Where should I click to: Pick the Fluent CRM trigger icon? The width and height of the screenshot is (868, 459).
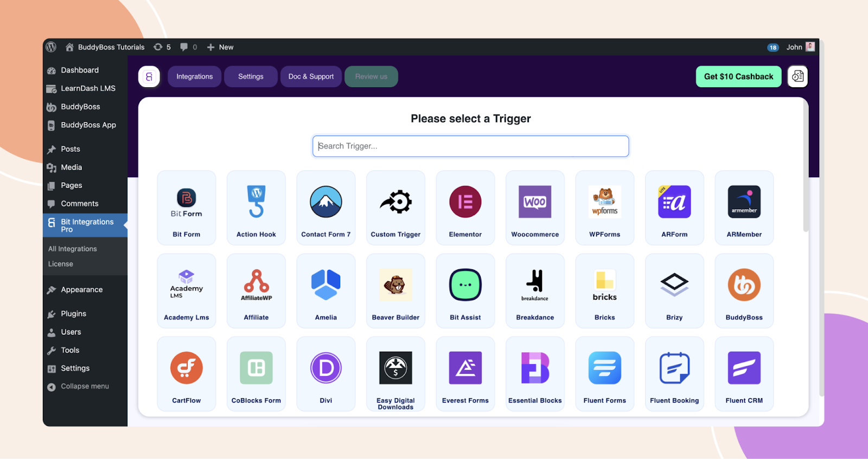coord(744,368)
